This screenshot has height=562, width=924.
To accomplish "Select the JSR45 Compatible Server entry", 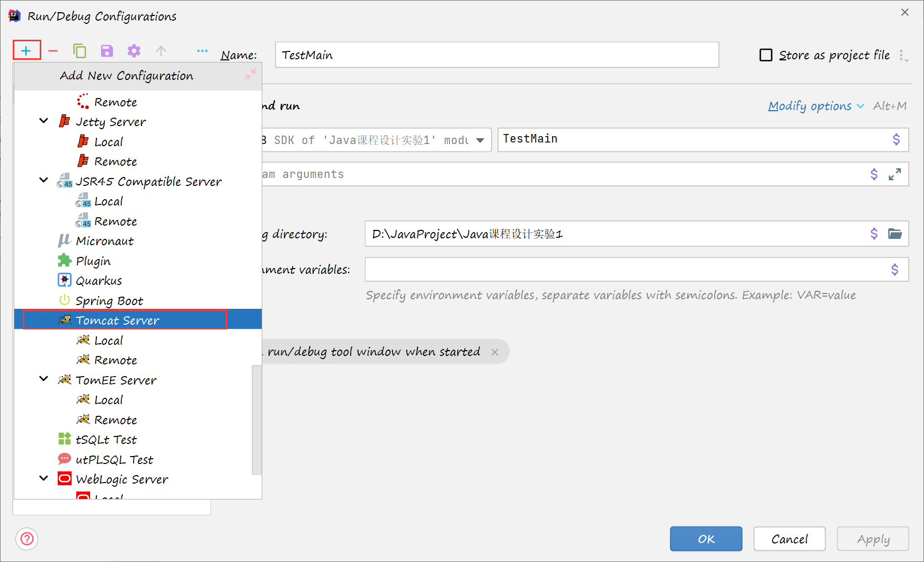I will coord(138,182).
